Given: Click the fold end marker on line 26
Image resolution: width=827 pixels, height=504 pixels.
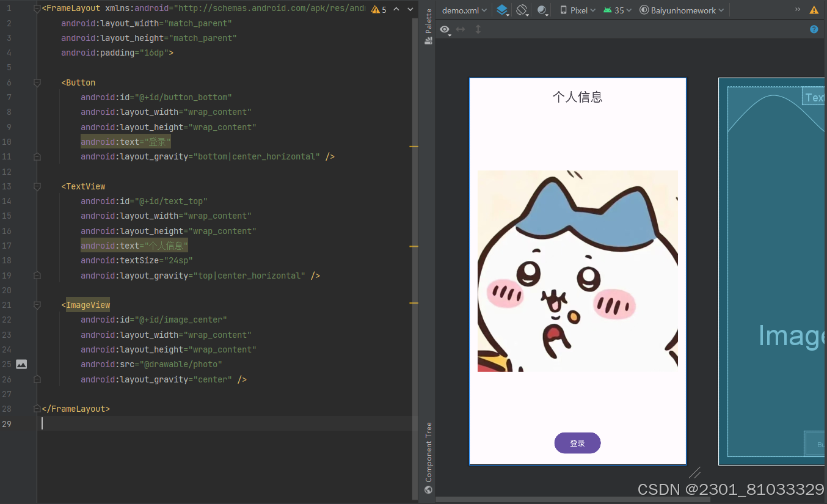Looking at the screenshot, I should tap(37, 379).
